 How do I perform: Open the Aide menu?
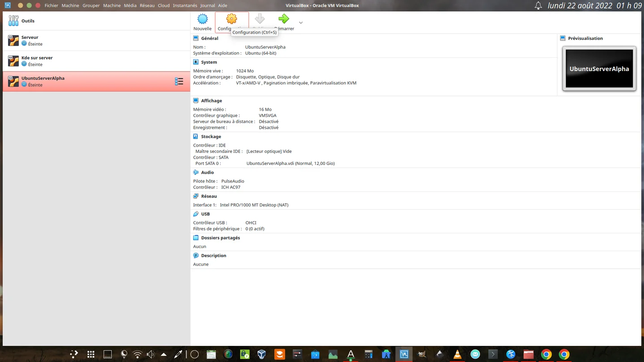(x=222, y=5)
